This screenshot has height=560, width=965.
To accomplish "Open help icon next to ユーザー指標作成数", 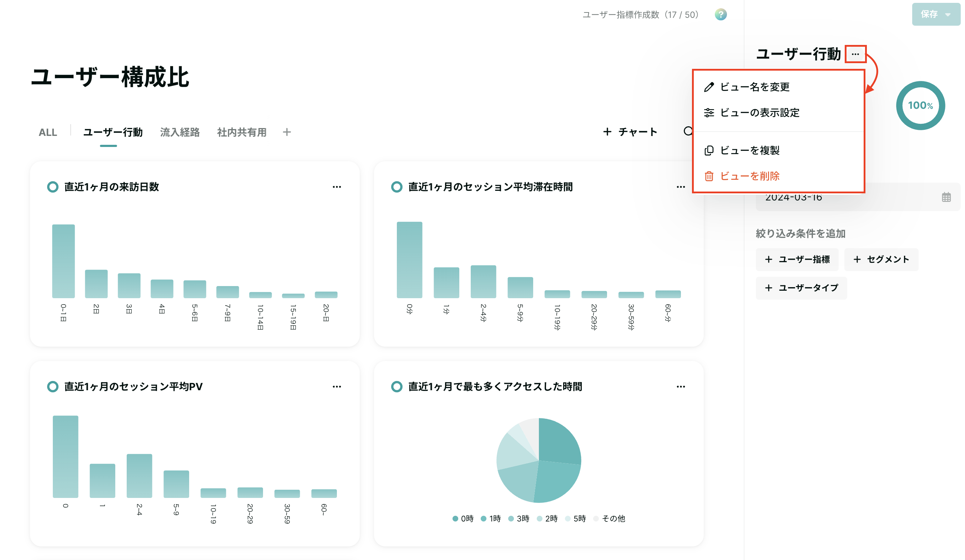I will [720, 15].
